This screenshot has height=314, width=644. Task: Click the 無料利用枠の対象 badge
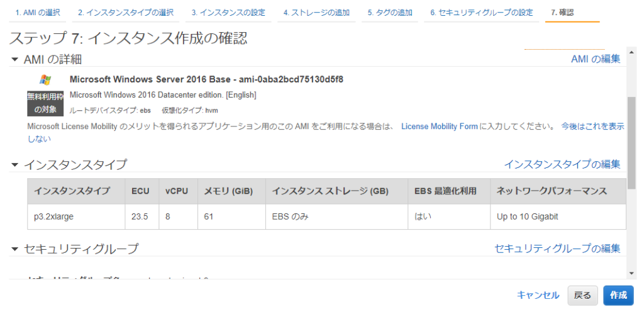click(x=45, y=104)
